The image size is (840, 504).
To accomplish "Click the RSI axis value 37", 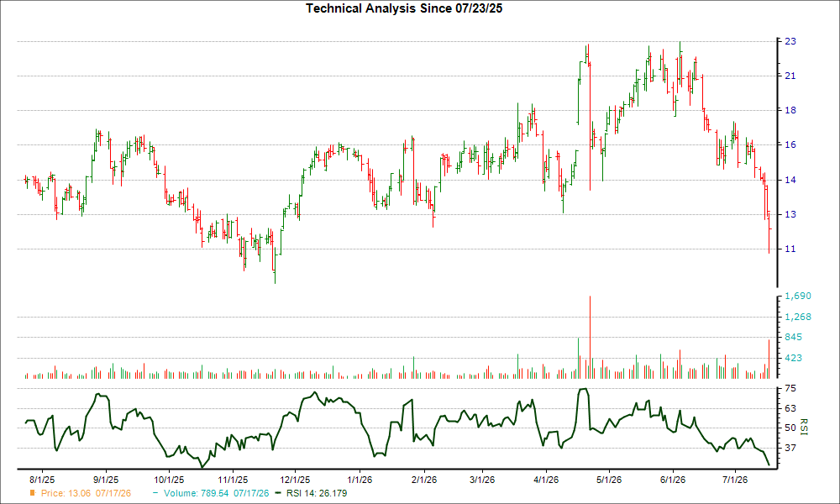I will [790, 448].
